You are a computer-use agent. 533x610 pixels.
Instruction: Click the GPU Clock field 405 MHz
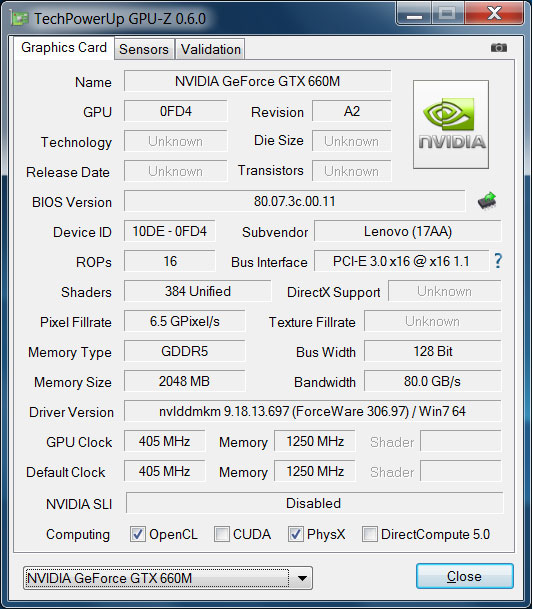(x=165, y=441)
